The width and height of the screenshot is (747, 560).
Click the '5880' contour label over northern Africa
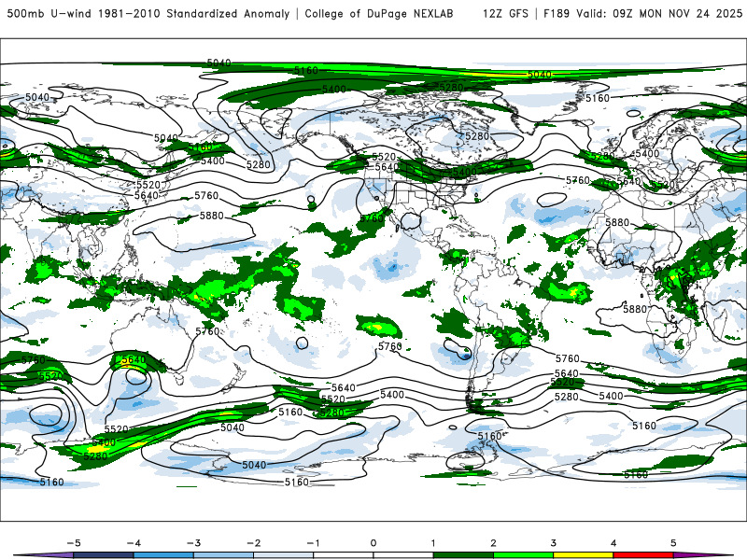(x=617, y=222)
